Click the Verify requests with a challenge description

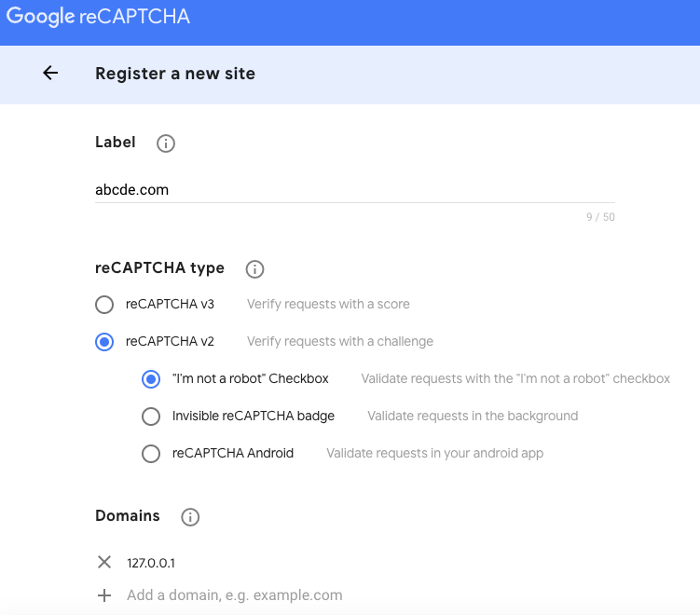pyautogui.click(x=339, y=341)
